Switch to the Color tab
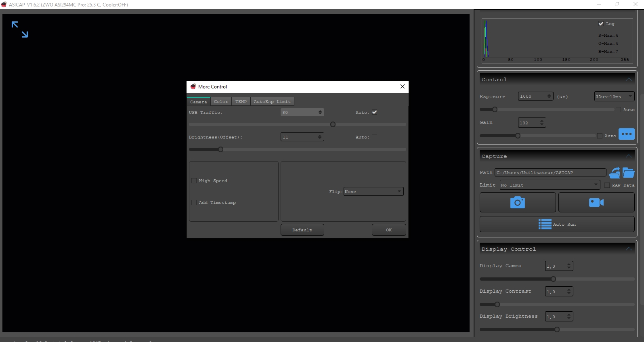Screen dimensions: 644x342 coord(221,102)
